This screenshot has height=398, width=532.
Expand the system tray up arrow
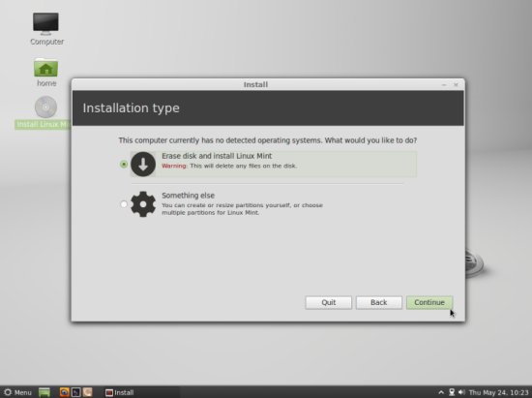click(x=441, y=392)
